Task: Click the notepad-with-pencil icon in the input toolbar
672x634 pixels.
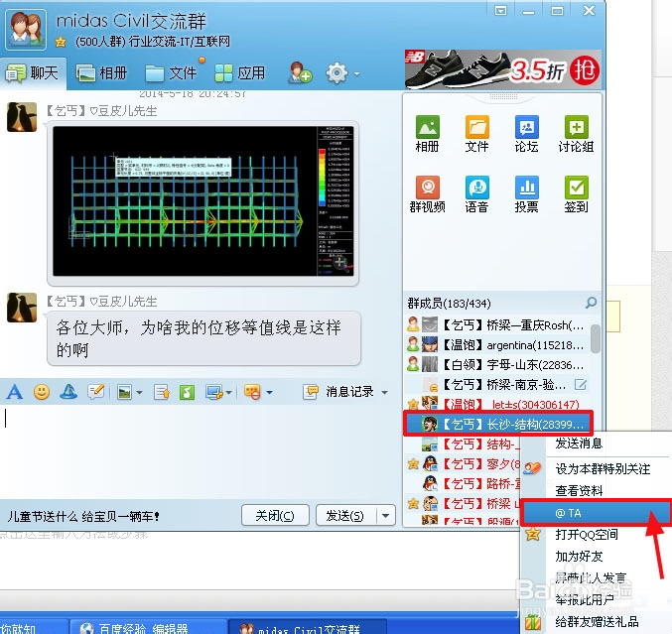Action: pos(95,392)
